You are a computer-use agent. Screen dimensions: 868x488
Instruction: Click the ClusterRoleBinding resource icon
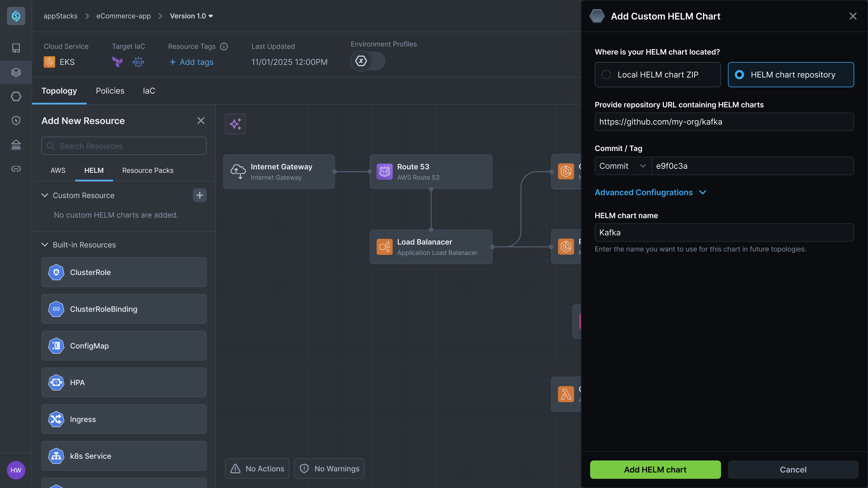click(x=56, y=309)
